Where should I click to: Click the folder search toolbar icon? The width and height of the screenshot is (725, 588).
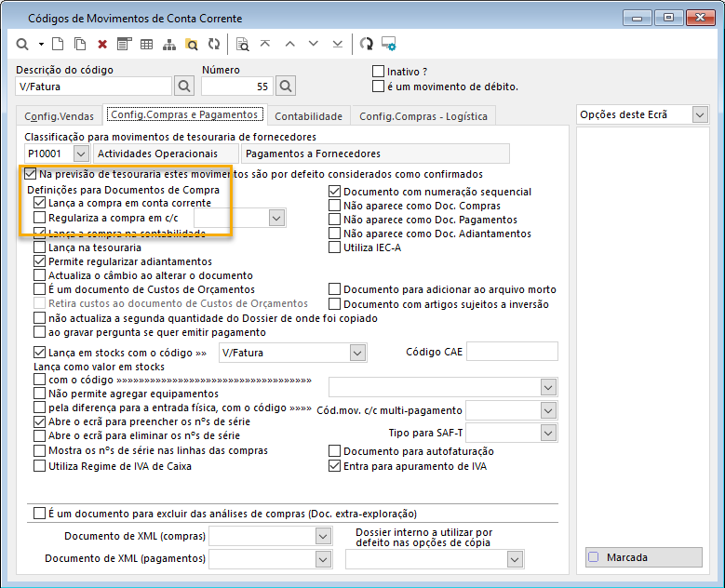[192, 45]
